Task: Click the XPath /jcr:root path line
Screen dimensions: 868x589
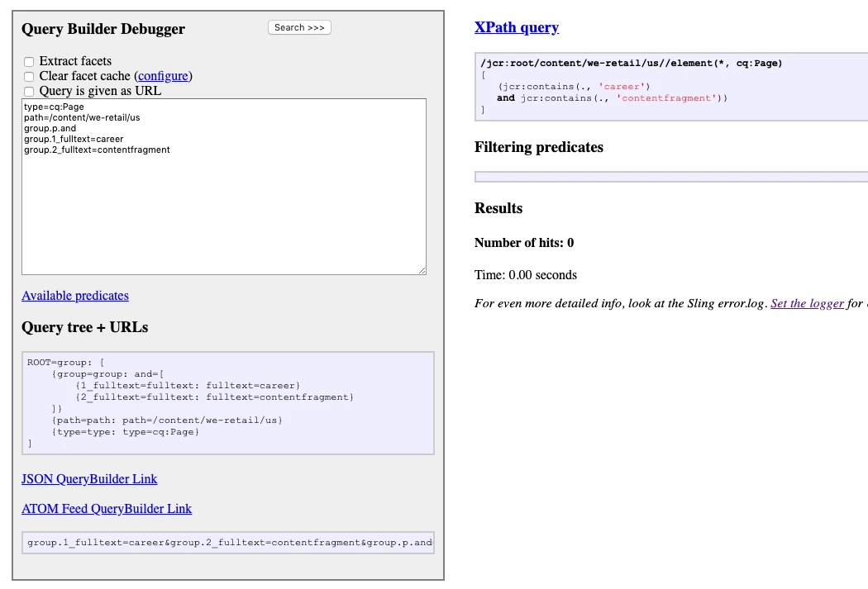Action: coord(632,63)
